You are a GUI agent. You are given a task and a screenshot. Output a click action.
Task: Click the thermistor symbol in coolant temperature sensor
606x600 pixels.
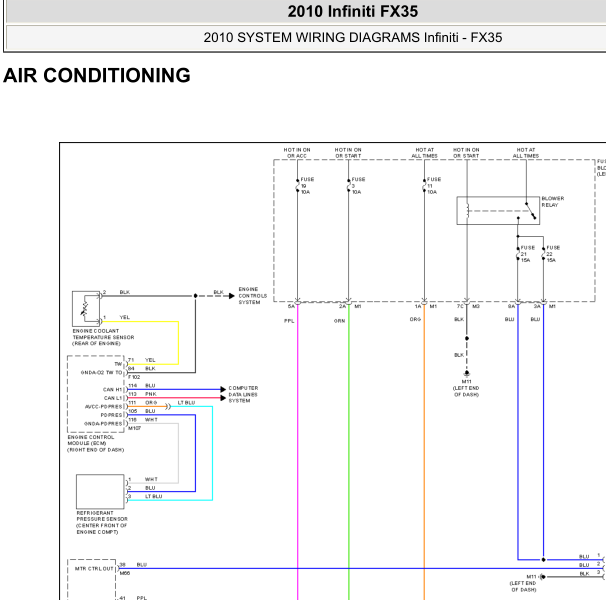[84, 309]
